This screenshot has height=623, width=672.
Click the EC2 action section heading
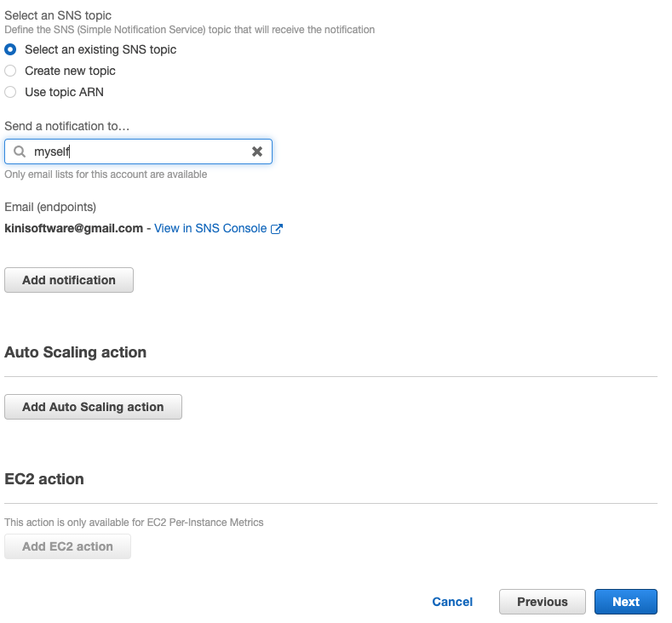[44, 479]
